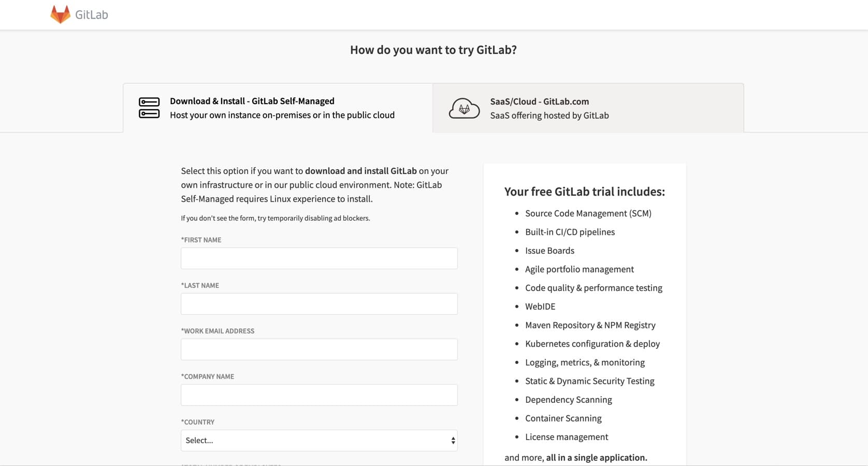Image resolution: width=868 pixels, height=466 pixels.
Task: Click the Country select arrows
Action: click(453, 441)
